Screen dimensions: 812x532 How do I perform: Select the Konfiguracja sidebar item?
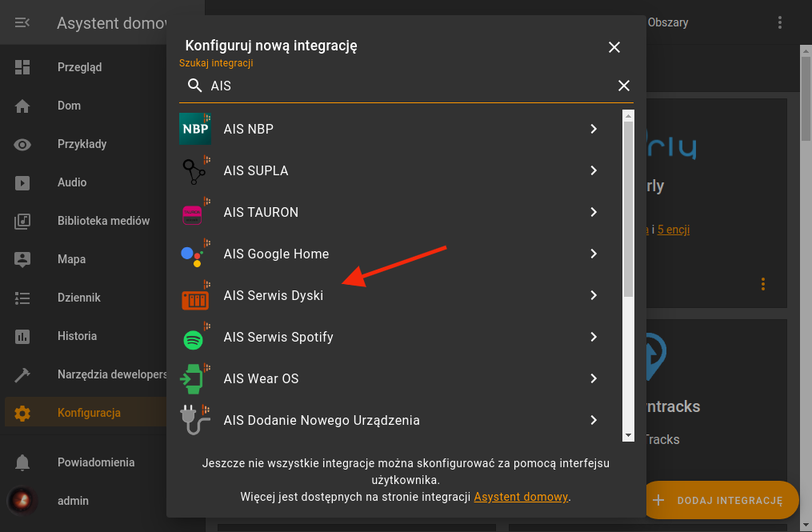click(x=86, y=413)
